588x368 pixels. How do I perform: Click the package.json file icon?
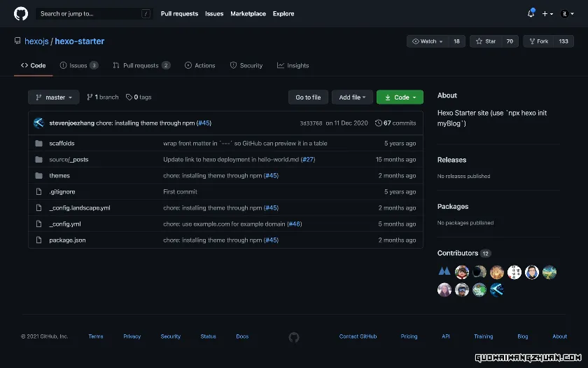tap(38, 240)
